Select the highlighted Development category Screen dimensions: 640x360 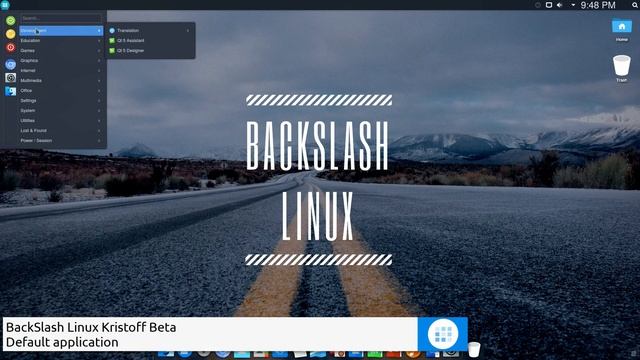click(x=61, y=31)
